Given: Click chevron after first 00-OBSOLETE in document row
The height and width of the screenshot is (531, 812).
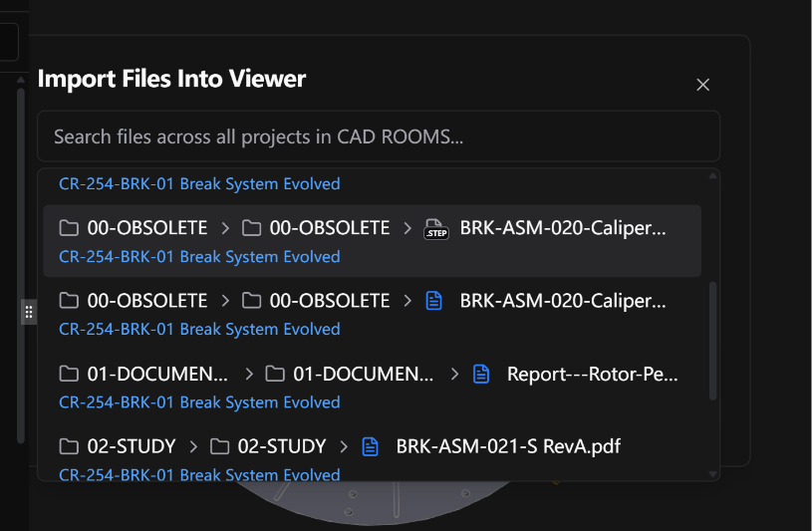Looking at the screenshot, I should 225,301.
